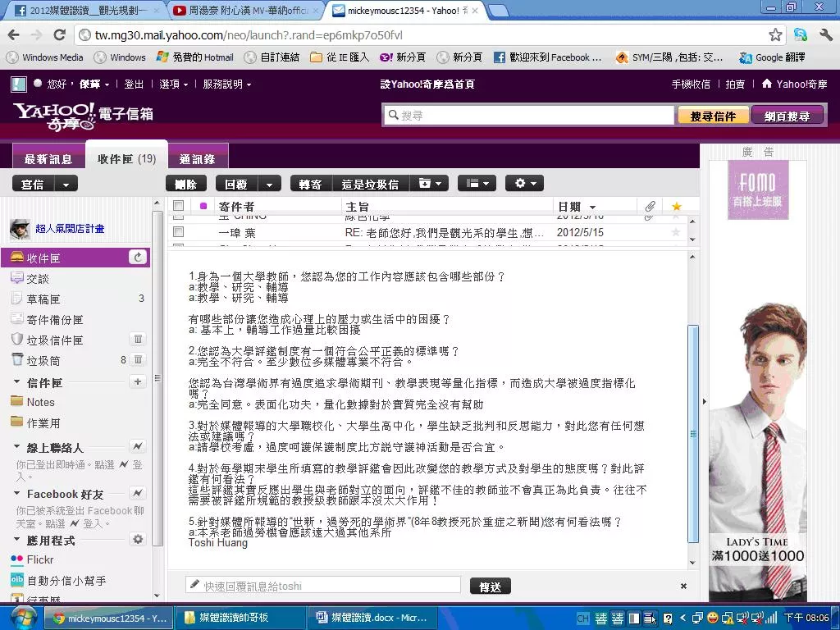The image size is (840, 630).
Task: Switch to 最新訊息 tab
Action: tap(48, 158)
